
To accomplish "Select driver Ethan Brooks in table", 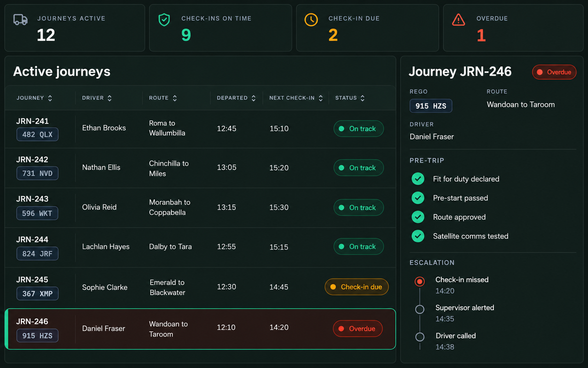I will [104, 128].
